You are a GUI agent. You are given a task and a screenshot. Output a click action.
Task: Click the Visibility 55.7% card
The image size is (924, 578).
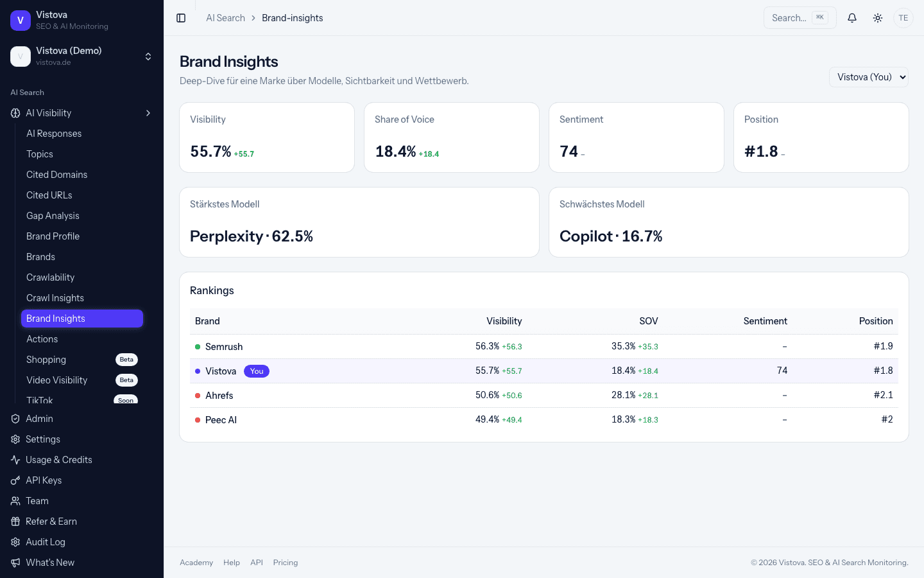267,137
